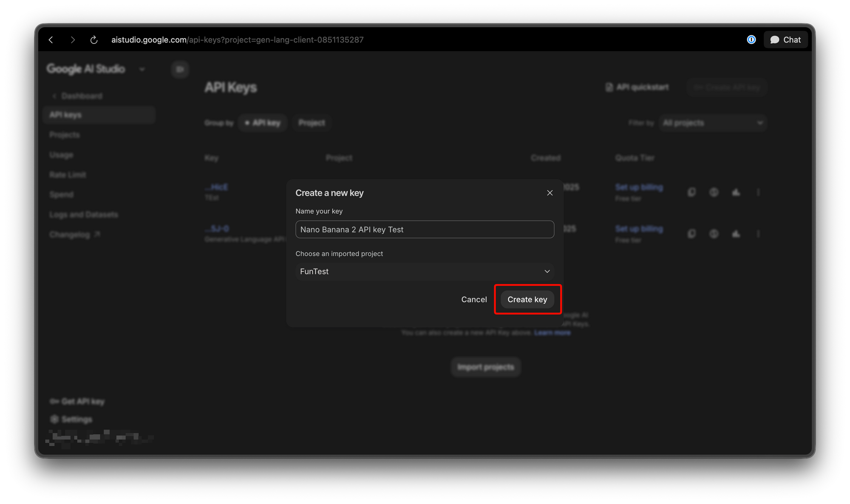Click Set up billing for the first key

point(639,187)
